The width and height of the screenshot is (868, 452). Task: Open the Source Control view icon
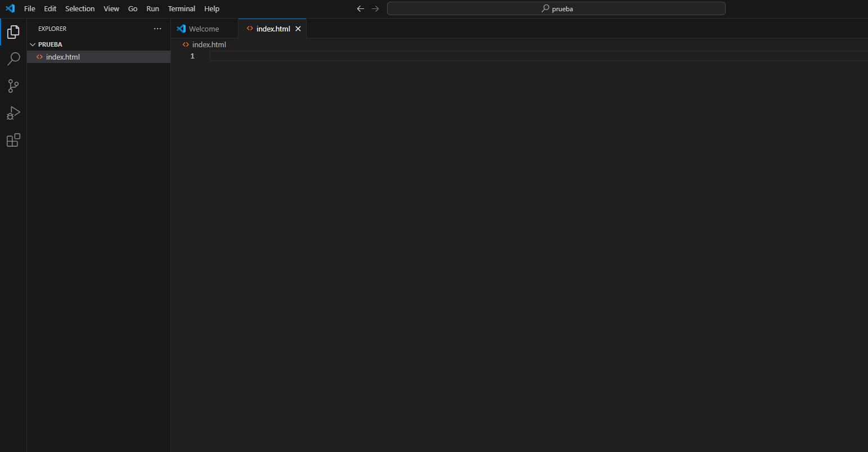(x=14, y=86)
